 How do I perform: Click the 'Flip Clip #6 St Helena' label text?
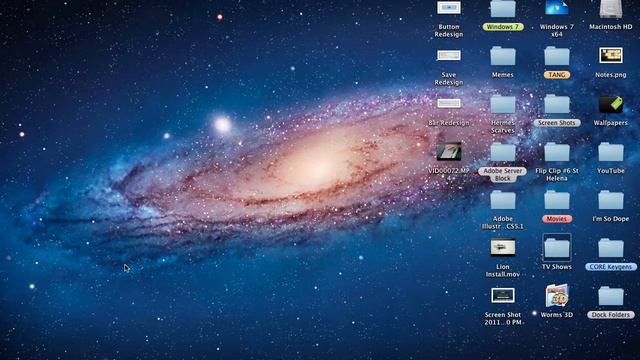pyautogui.click(x=557, y=175)
